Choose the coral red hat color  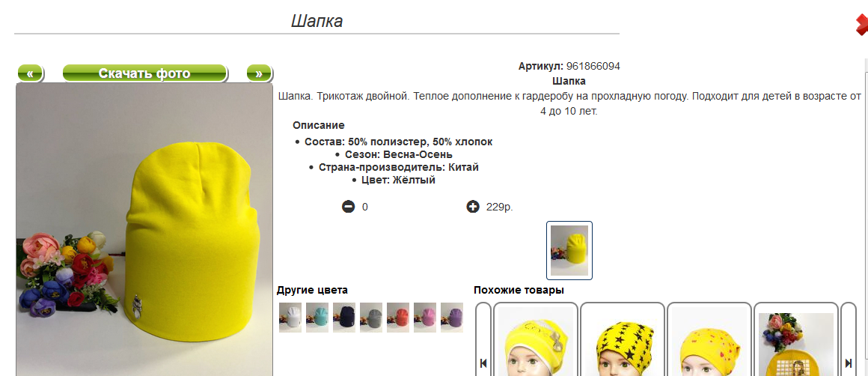(398, 318)
